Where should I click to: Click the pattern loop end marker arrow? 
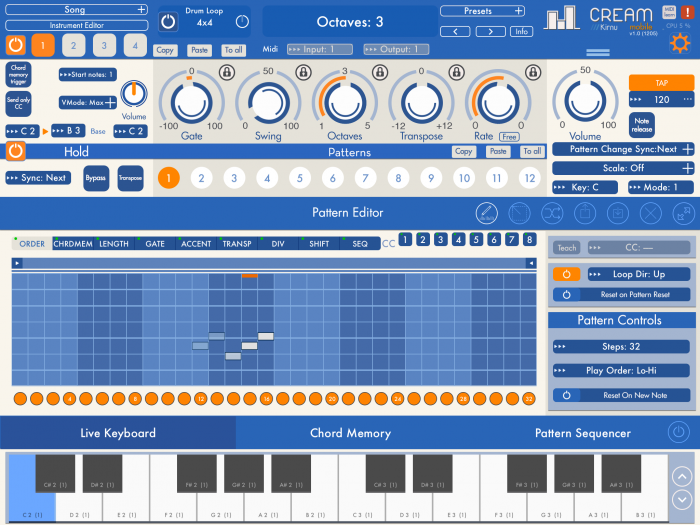click(x=531, y=263)
